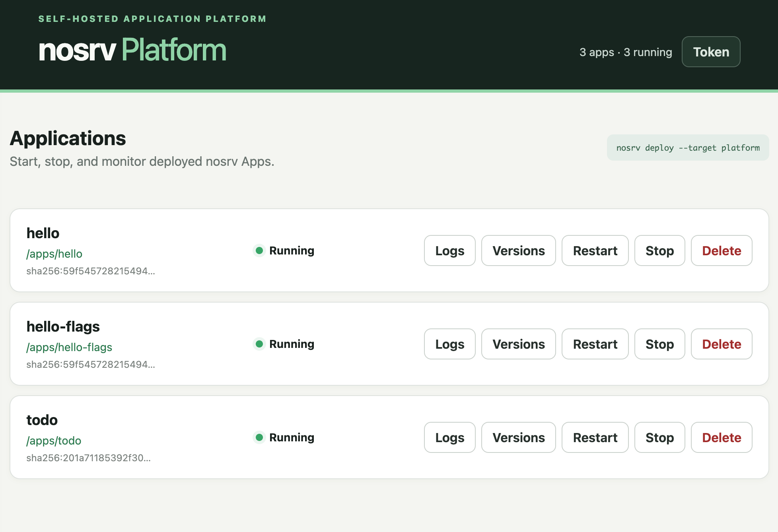Click the Running status label for hello-flags
Image resolution: width=778 pixels, height=532 pixels.
[x=292, y=344]
